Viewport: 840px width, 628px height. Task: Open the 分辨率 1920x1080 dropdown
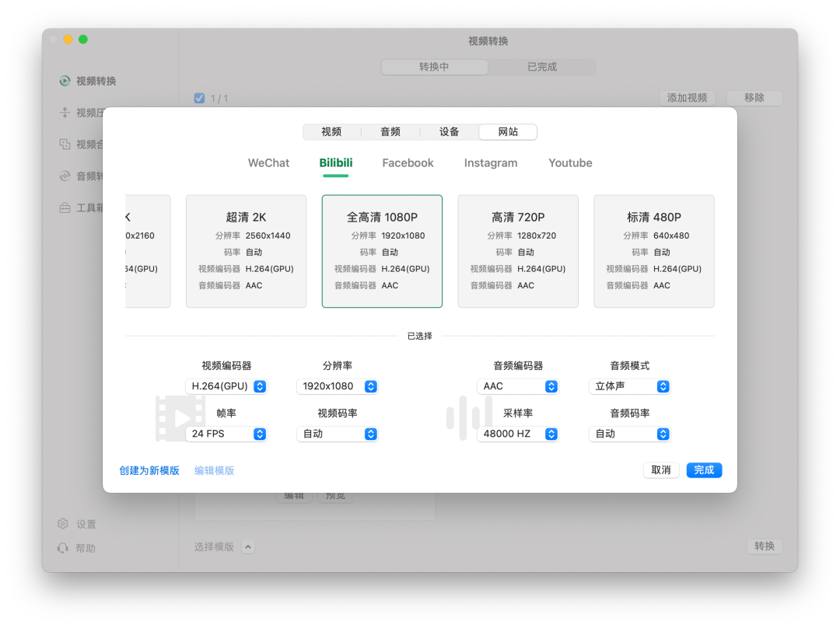pos(337,386)
